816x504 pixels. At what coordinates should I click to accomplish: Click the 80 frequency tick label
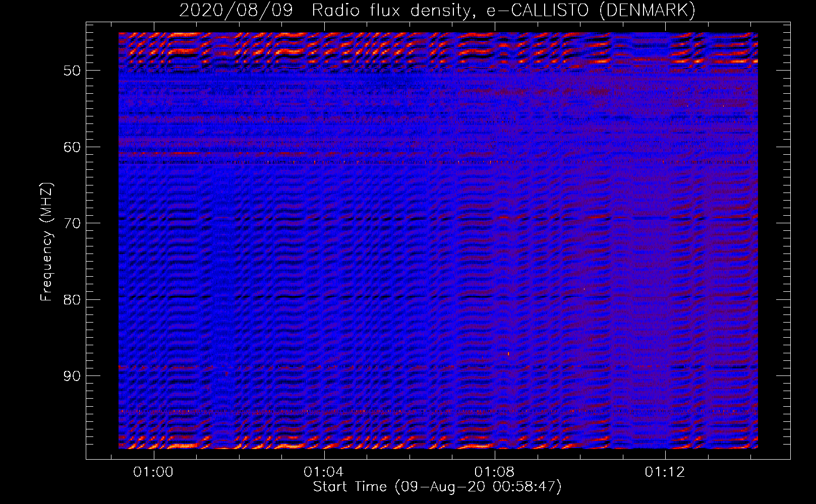click(72, 300)
